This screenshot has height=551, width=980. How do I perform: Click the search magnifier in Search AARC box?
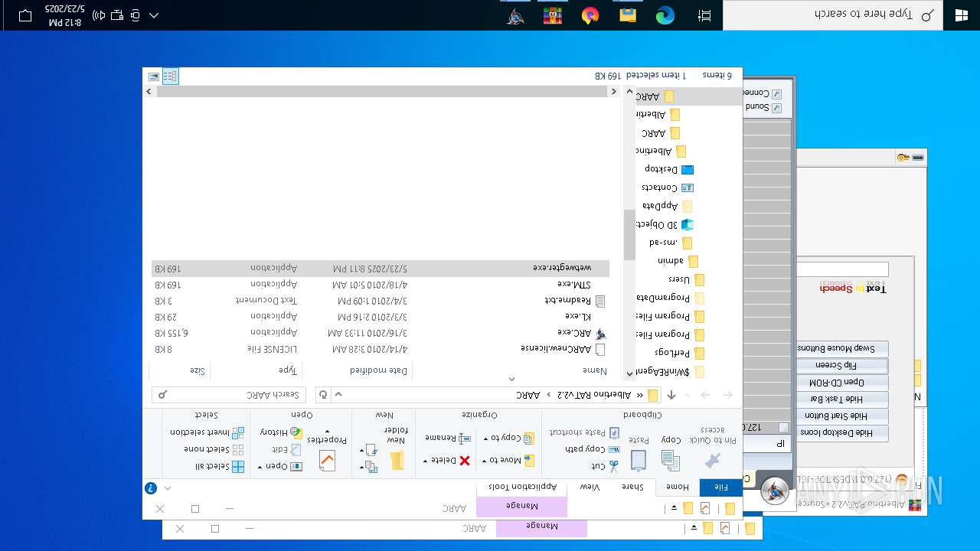(x=162, y=395)
